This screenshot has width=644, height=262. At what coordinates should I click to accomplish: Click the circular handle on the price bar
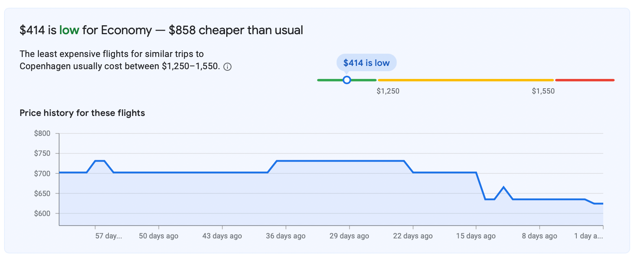(347, 80)
